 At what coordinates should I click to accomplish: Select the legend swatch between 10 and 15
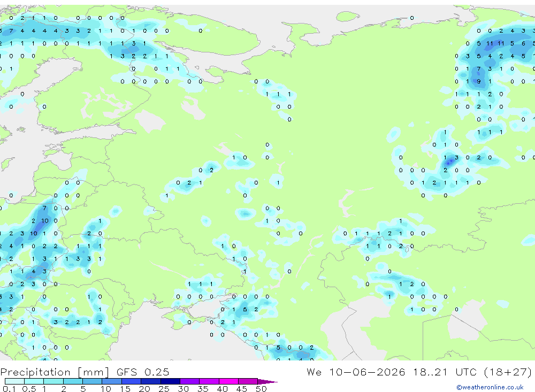click(112, 381)
